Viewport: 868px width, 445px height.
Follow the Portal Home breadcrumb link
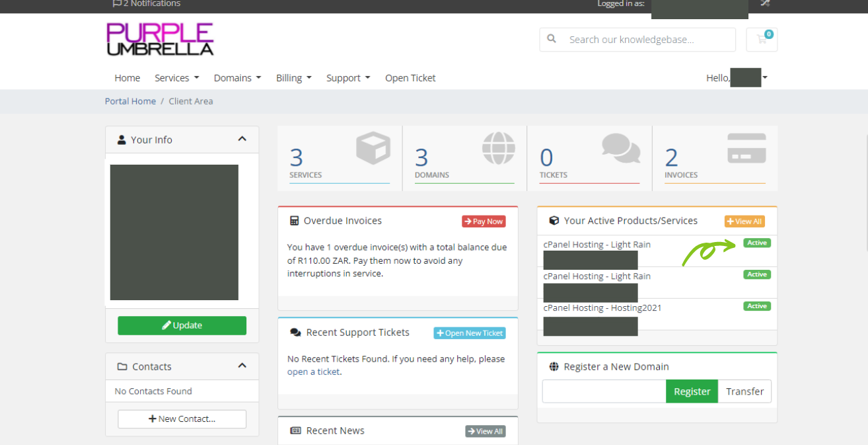pyautogui.click(x=130, y=101)
